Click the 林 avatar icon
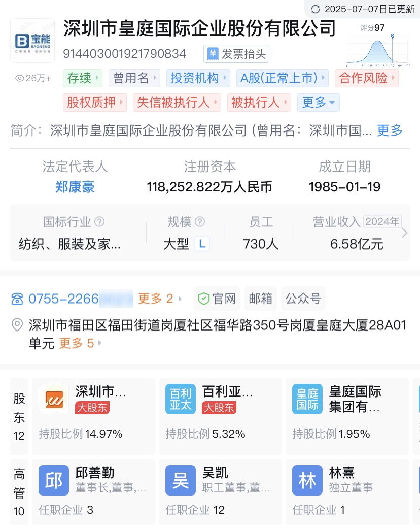This screenshot has width=420, height=528. pos(307,480)
